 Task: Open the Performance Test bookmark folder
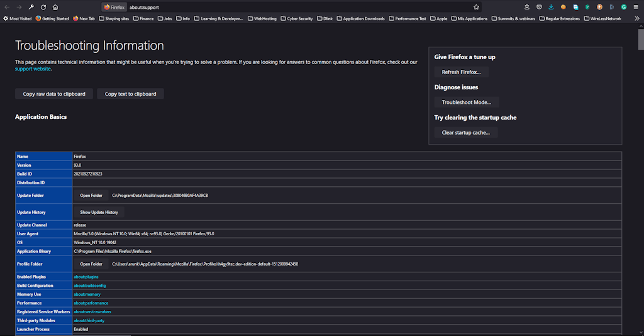coord(408,18)
